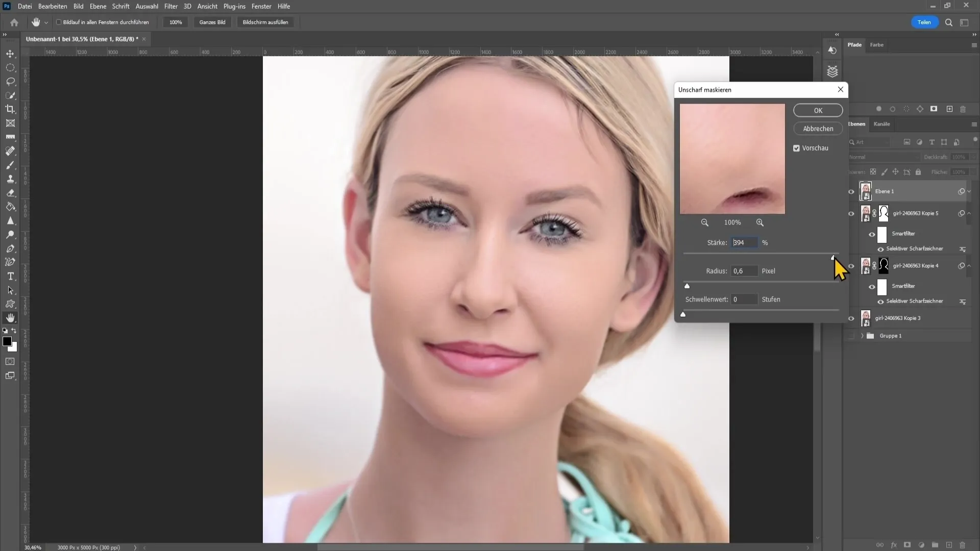Hide the girl-2406963 Kopie 5 layer
The height and width of the screenshot is (551, 980).
click(x=851, y=214)
